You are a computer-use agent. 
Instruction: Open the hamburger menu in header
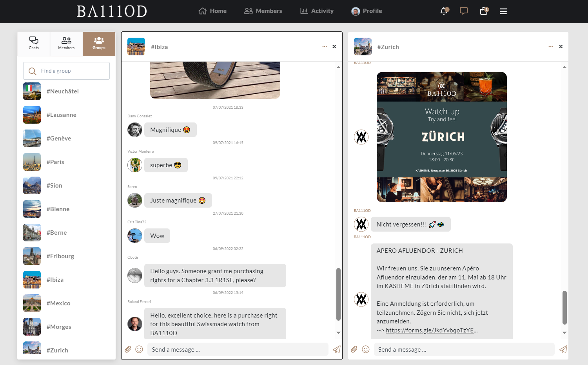point(503,11)
